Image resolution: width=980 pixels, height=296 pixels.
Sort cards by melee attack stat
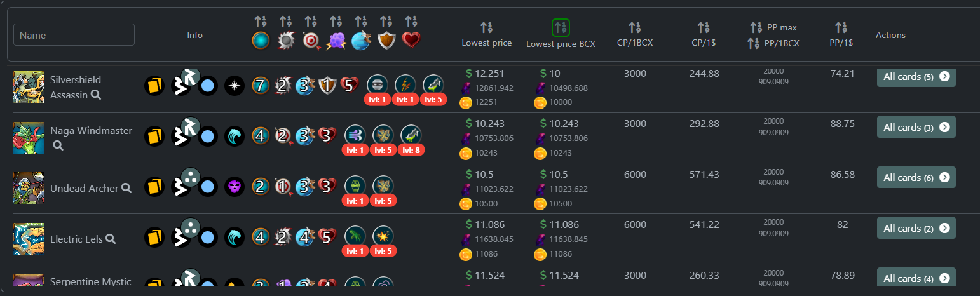(x=286, y=22)
